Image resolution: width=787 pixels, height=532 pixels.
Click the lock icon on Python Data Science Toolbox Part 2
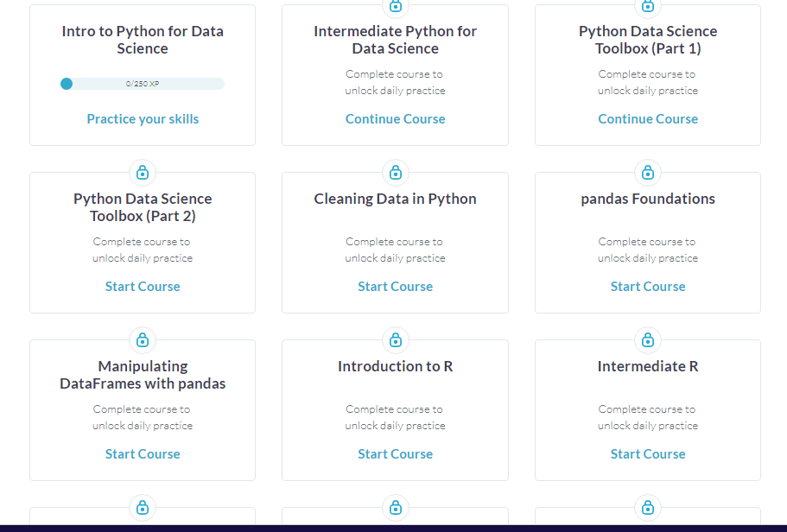tap(142, 173)
